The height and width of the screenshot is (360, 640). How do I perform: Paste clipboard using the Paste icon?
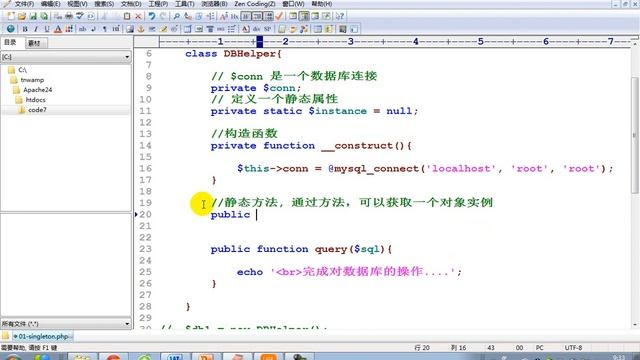[x=127, y=16]
